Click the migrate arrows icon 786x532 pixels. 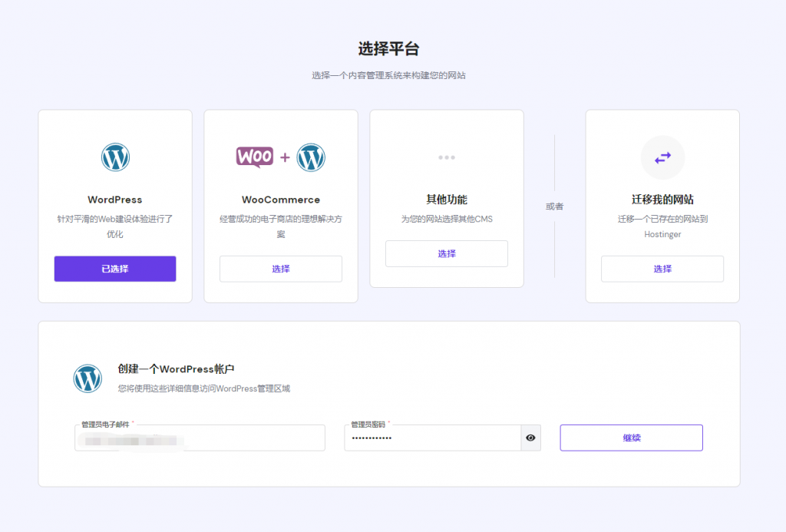662,158
